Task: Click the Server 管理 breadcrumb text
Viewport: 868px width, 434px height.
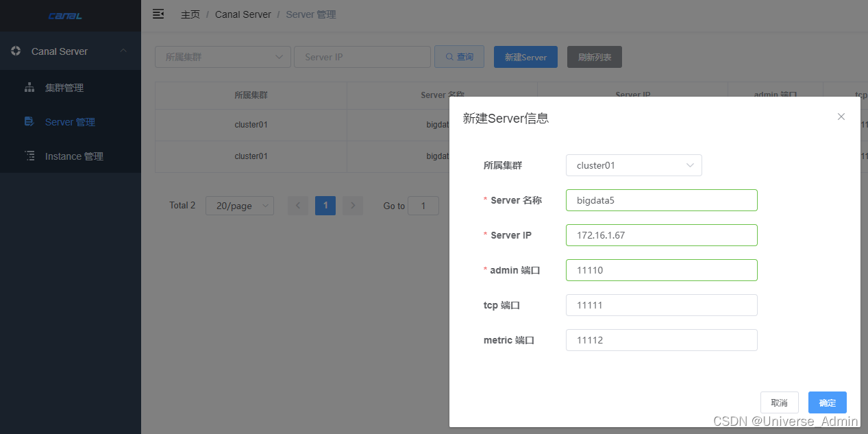Action: click(311, 14)
